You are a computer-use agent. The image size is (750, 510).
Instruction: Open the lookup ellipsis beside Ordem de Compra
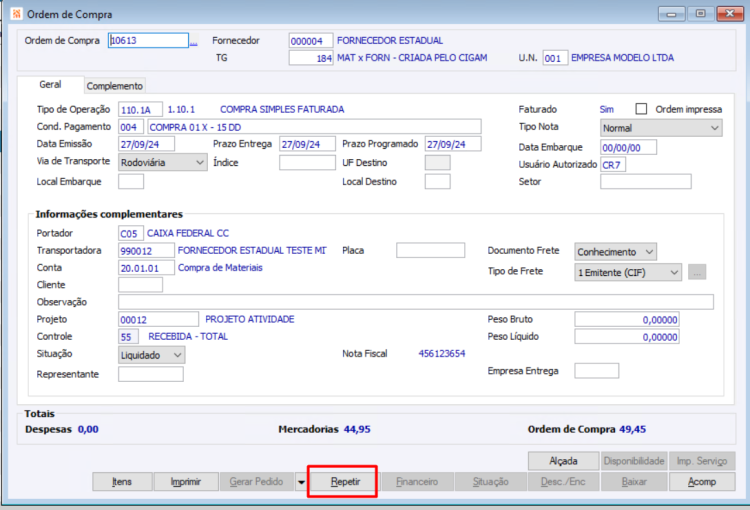coord(194,41)
